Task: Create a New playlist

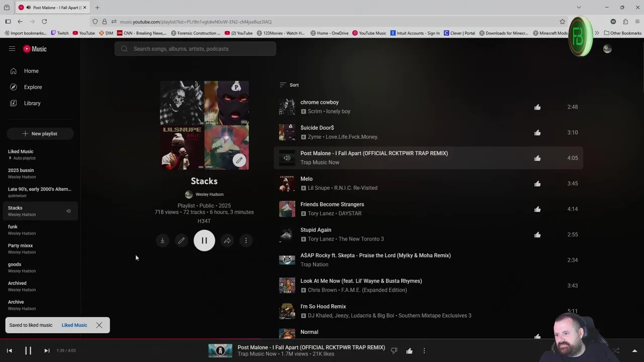Action: (40, 134)
